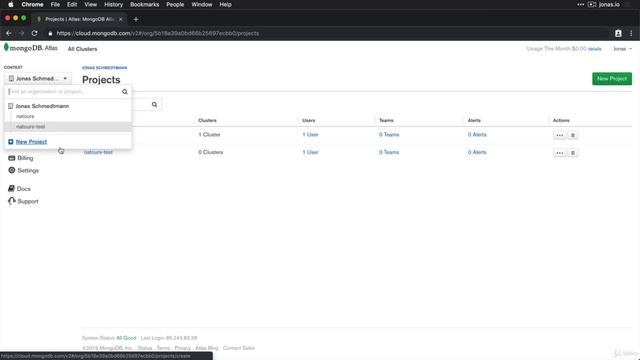The image size is (640, 360).
Task: Click the macOS menu bar extras dots
Action: 580,4
